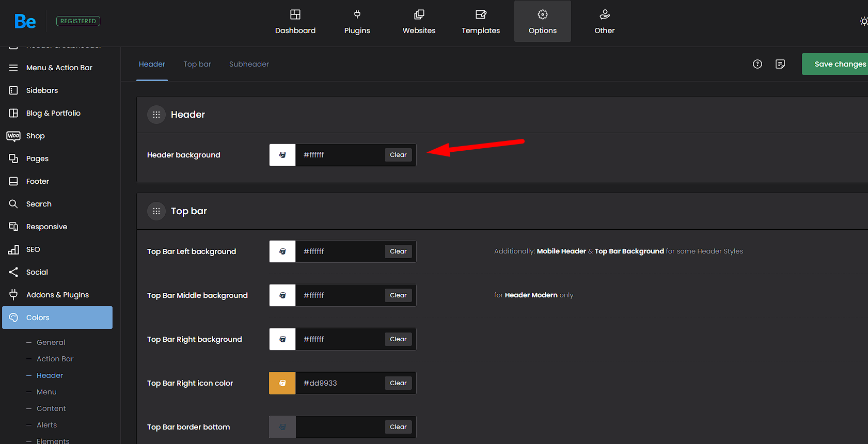868x444 pixels.
Task: Select the Options top menu item
Action: click(543, 22)
